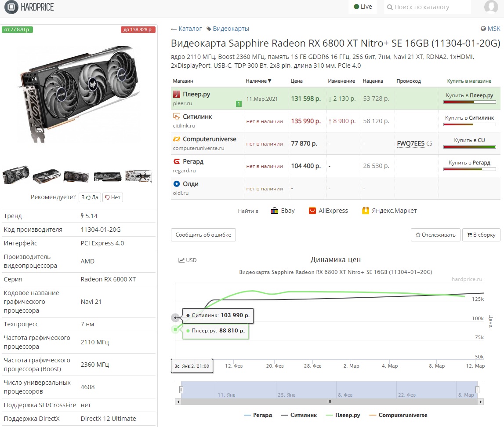This screenshot has width=504, height=427.
Task: Search this card on Ebay
Action: click(283, 211)
